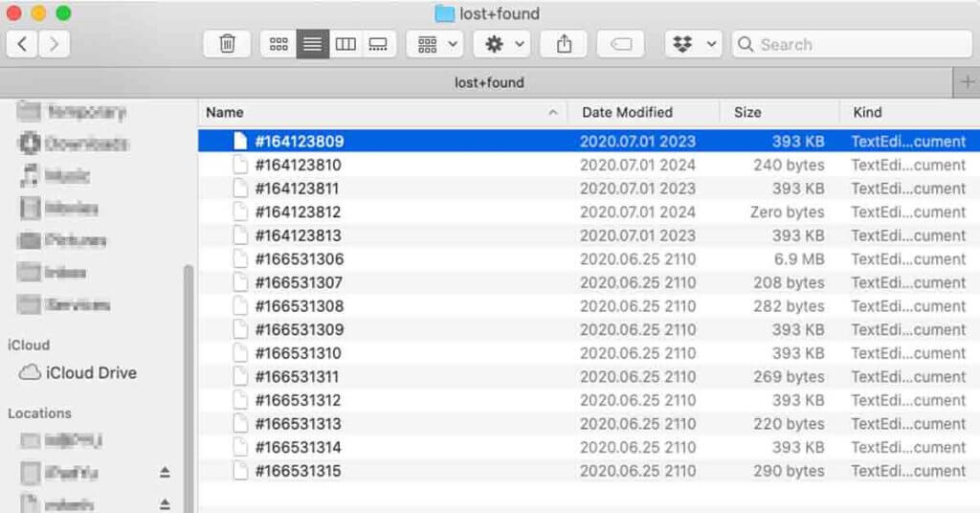
Task: Sort by the Date Modified column header
Action: point(628,112)
